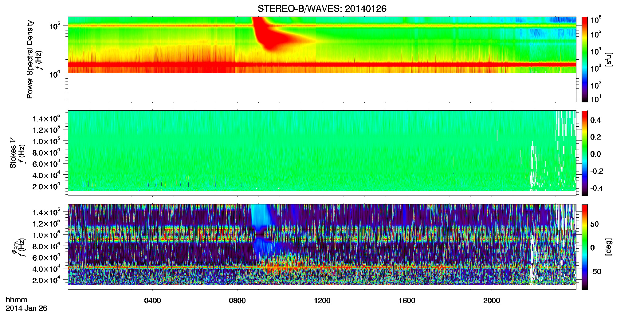Screen dimensions: 644x332
Task: Click the plot title STEREO-B/WAVES: 20140126
Action: click(x=322, y=9)
